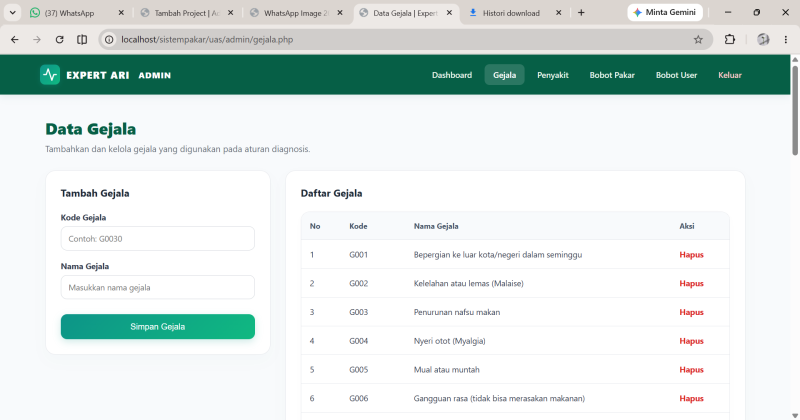Image resolution: width=800 pixels, height=420 pixels.
Task: Click the Minta Gemini button
Action: (x=665, y=12)
